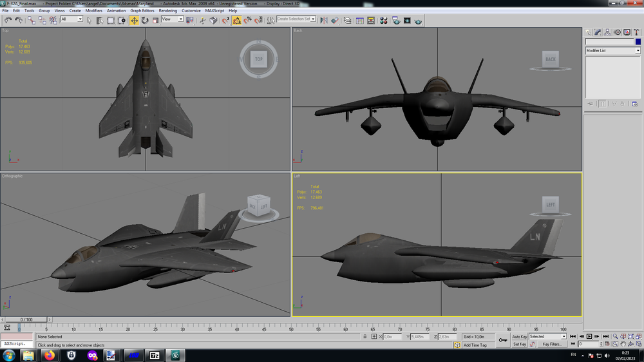The height and width of the screenshot is (362, 644).
Task: Open the Selected key mode dropdown
Action: tap(547, 336)
